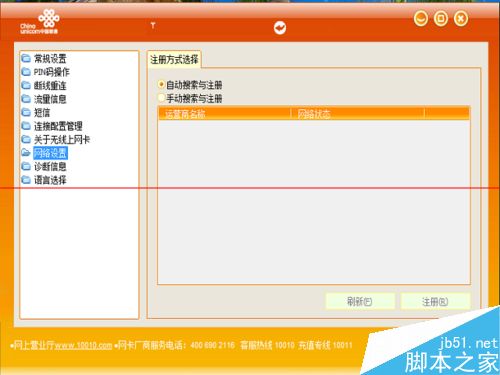The height and width of the screenshot is (375, 500).
Task: Select 语言选择 in the tree
Action: (50, 180)
